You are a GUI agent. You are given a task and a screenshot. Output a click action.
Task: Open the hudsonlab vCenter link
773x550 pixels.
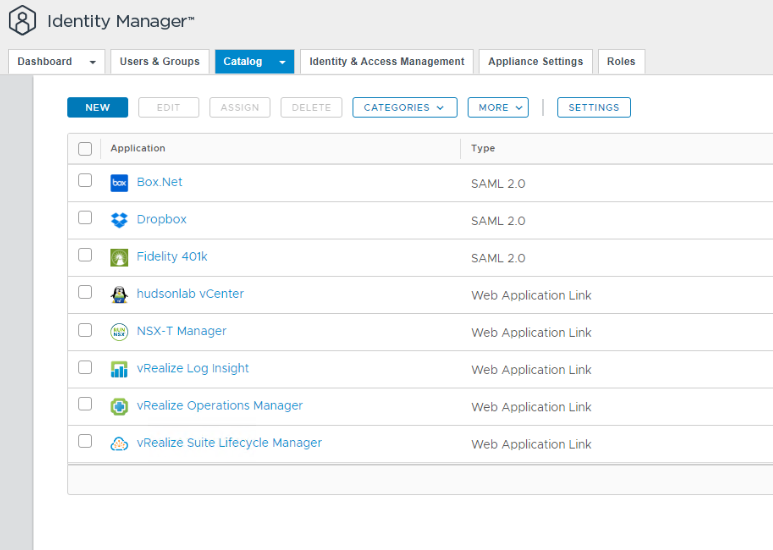pyautogui.click(x=190, y=294)
